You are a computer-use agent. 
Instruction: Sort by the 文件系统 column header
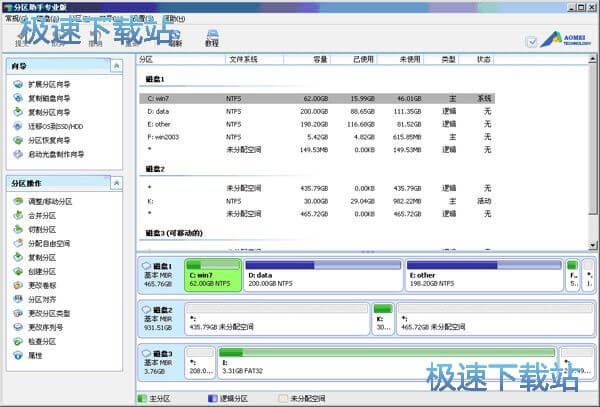[254, 59]
